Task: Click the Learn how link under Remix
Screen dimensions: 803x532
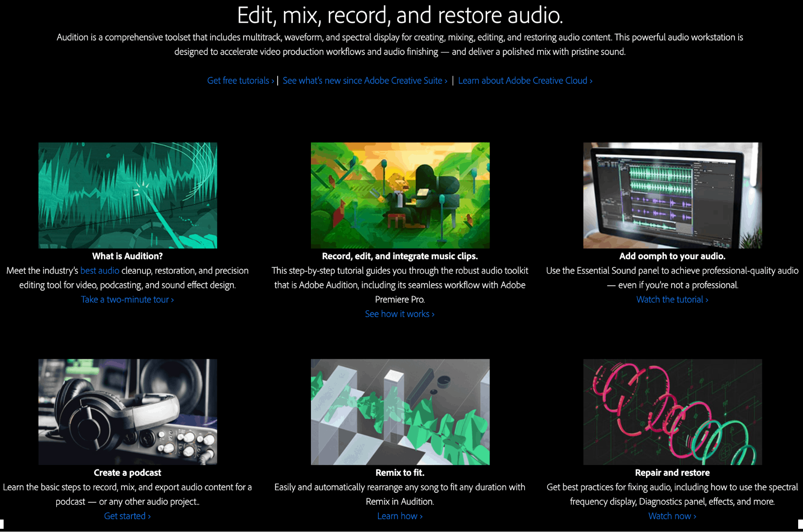Action: [400, 516]
